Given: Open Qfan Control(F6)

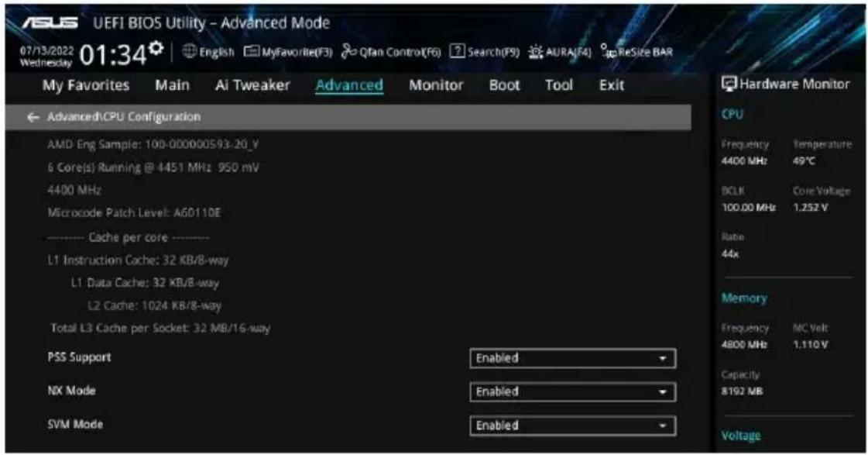Looking at the screenshot, I should coord(391,52).
